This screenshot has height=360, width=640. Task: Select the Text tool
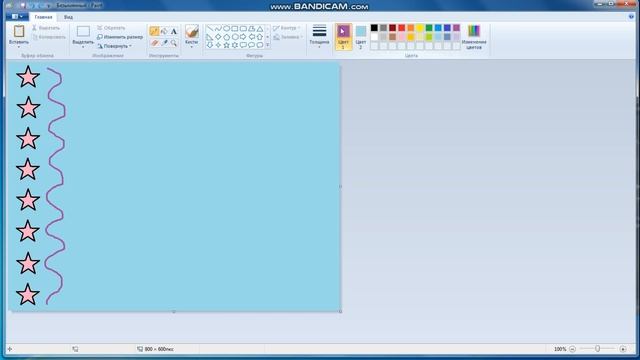[173, 31]
